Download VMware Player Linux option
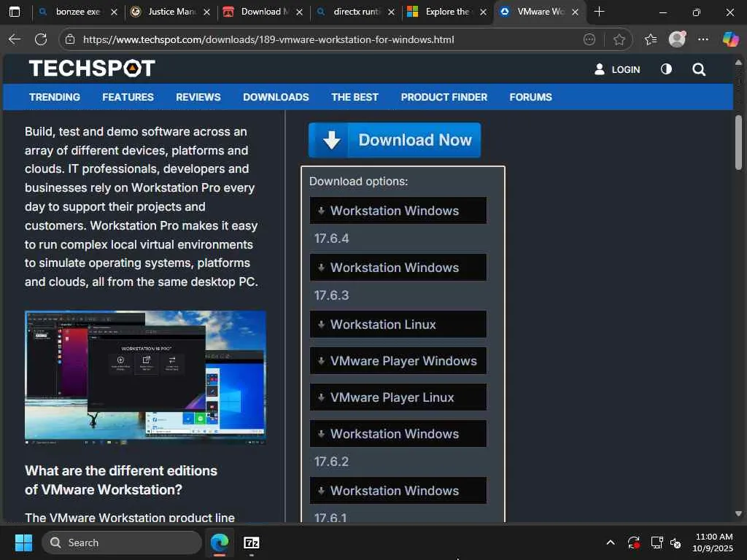The image size is (747, 560). pos(398,397)
